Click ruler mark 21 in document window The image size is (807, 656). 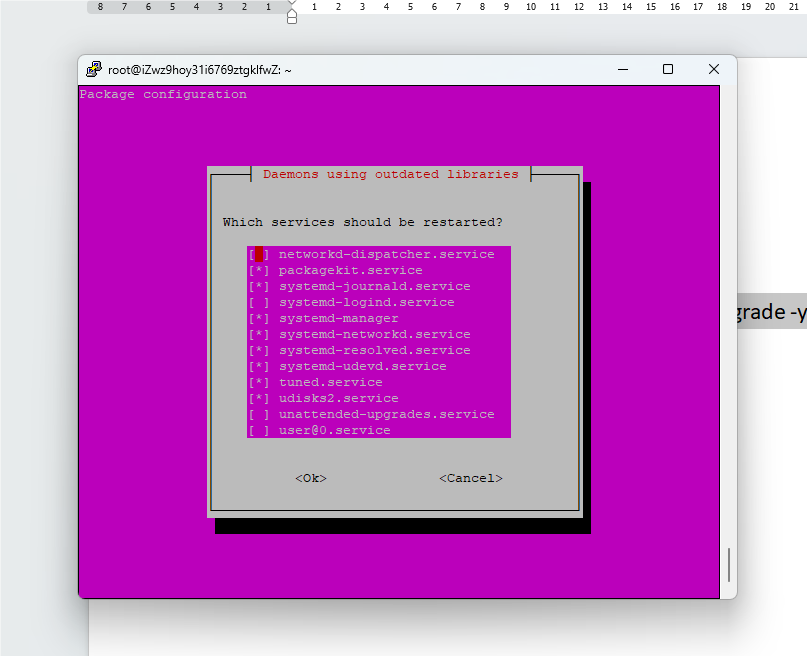point(794,7)
